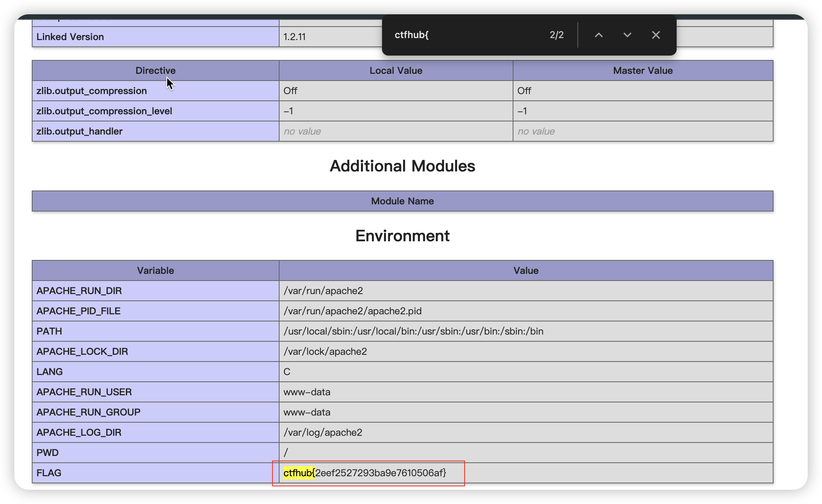822x504 pixels.
Task: Click the LANG variable name
Action: click(50, 372)
